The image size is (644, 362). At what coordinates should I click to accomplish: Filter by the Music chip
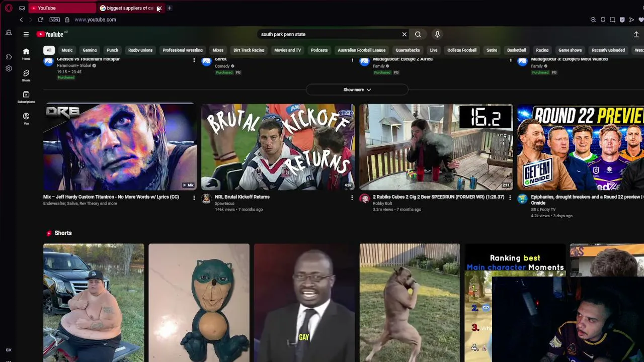point(67,50)
